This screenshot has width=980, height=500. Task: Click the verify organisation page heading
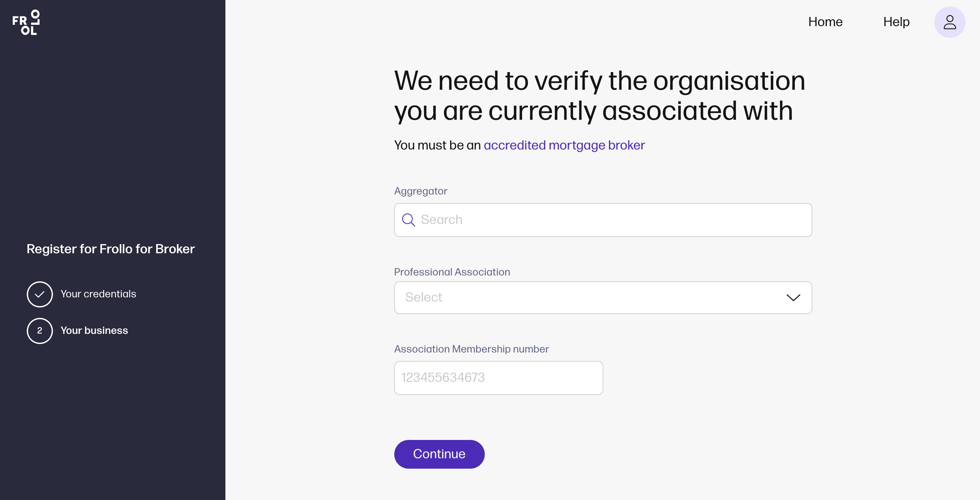tap(599, 95)
